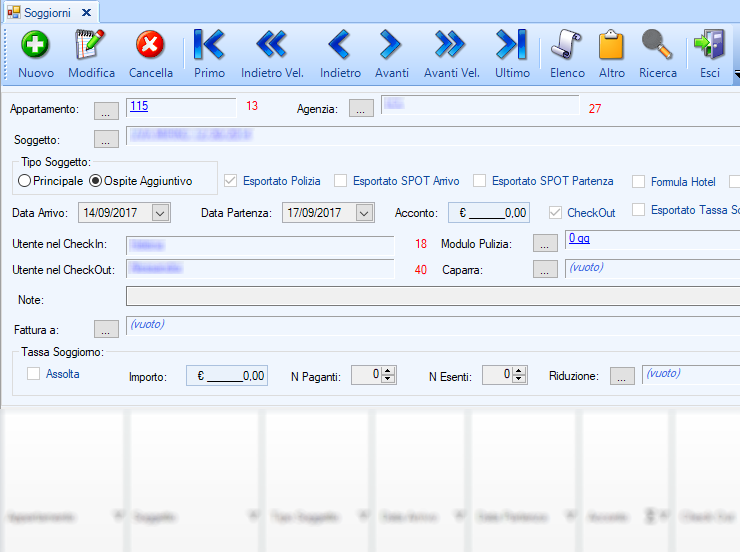Select the Principale radio button

pyautogui.click(x=25, y=181)
